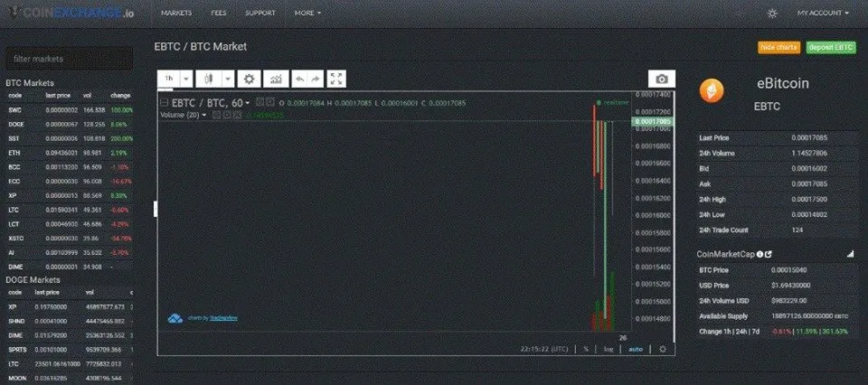Click the Last Price value 0.00017085

(x=808, y=137)
